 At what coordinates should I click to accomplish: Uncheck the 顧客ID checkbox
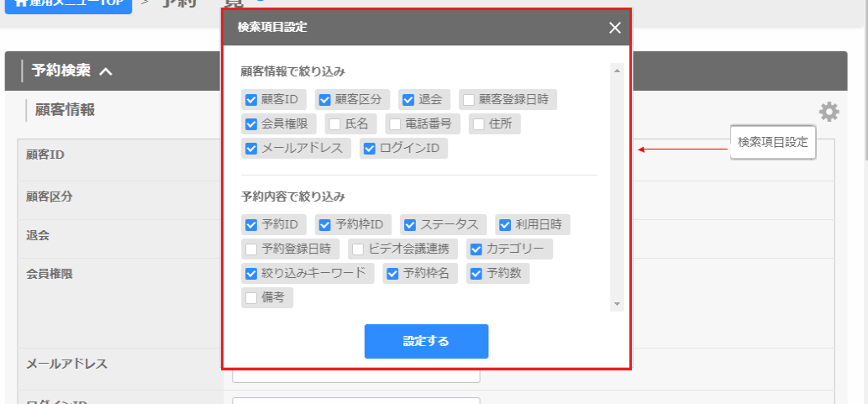click(x=250, y=100)
